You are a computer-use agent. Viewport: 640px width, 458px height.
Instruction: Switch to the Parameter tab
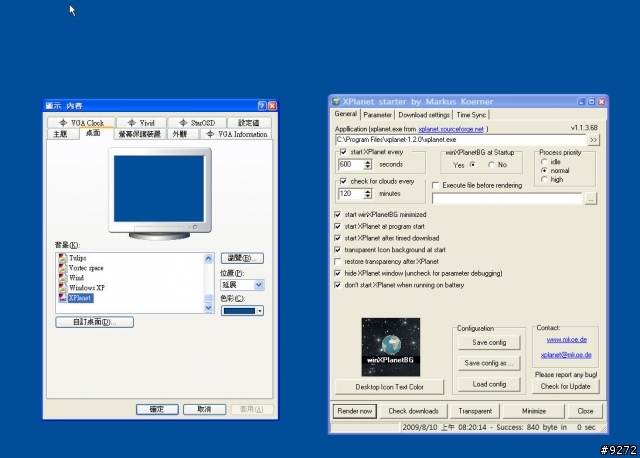click(x=378, y=115)
